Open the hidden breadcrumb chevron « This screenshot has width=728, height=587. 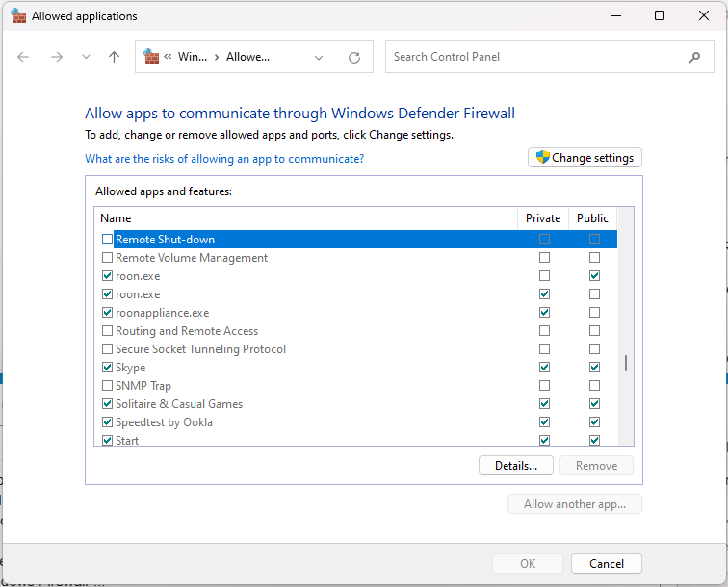(168, 57)
